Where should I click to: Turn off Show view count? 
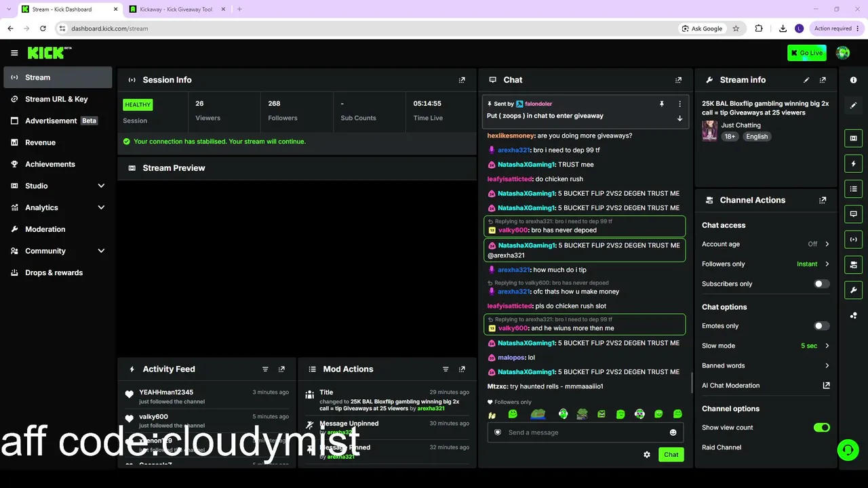click(821, 428)
